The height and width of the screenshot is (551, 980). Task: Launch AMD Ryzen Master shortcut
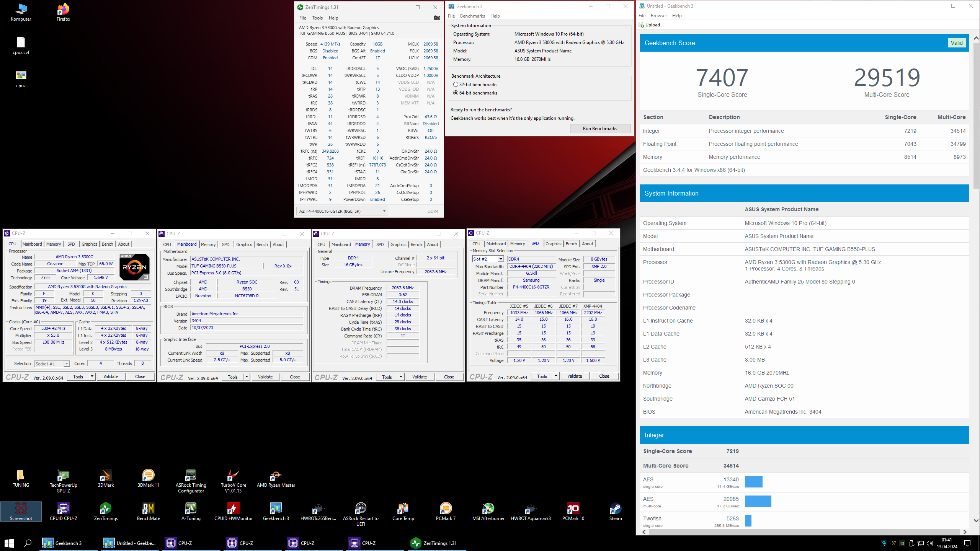(x=276, y=478)
